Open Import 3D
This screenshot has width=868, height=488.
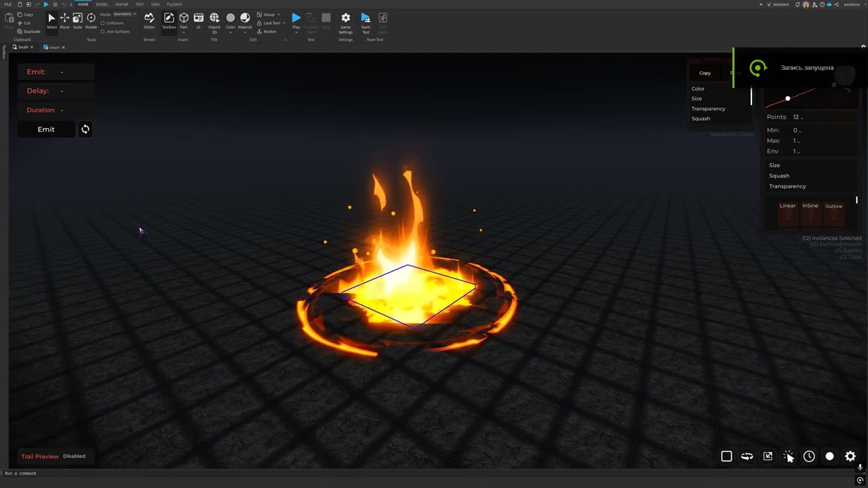click(214, 22)
